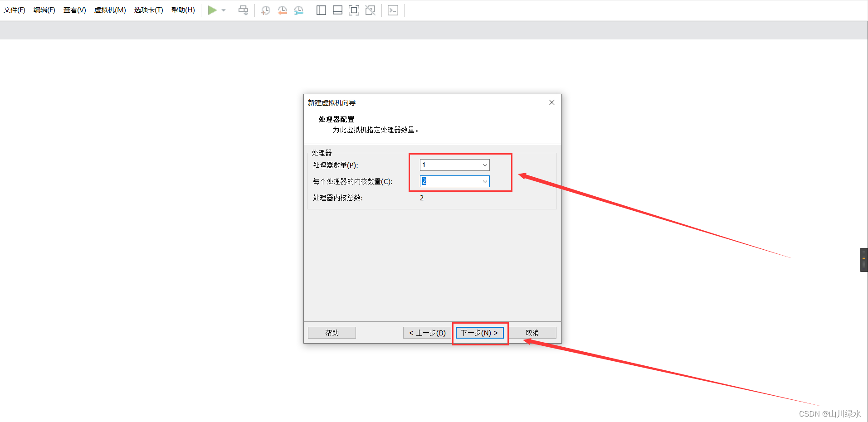
Task: Open the 每个处理器的内核数量 dropdown
Action: [x=484, y=181]
